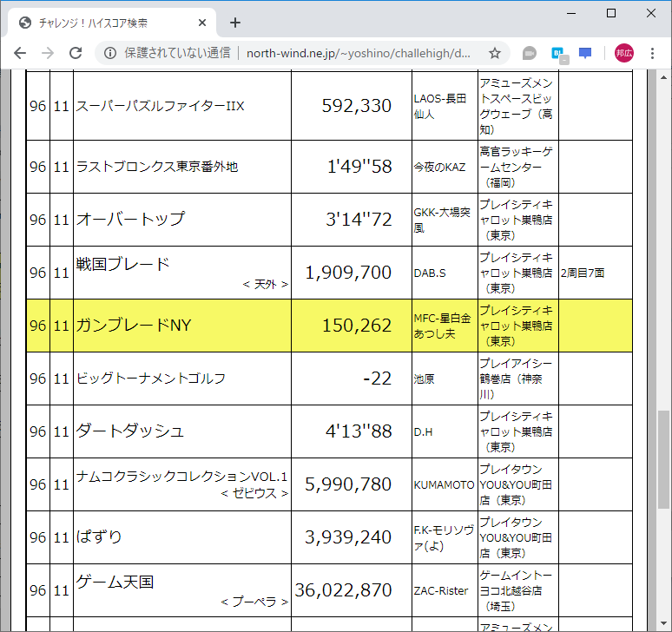
Task: Click player name MFC-星白金あつし夫
Action: (442, 326)
